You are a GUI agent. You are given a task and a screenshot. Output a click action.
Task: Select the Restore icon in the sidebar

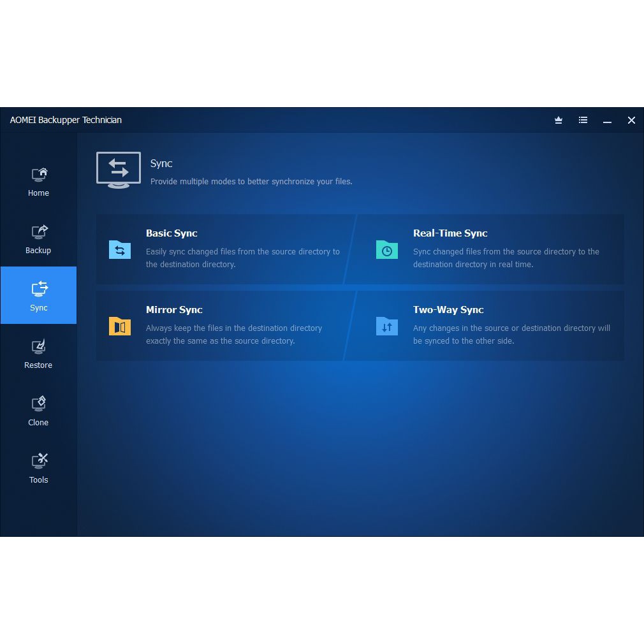click(x=39, y=347)
